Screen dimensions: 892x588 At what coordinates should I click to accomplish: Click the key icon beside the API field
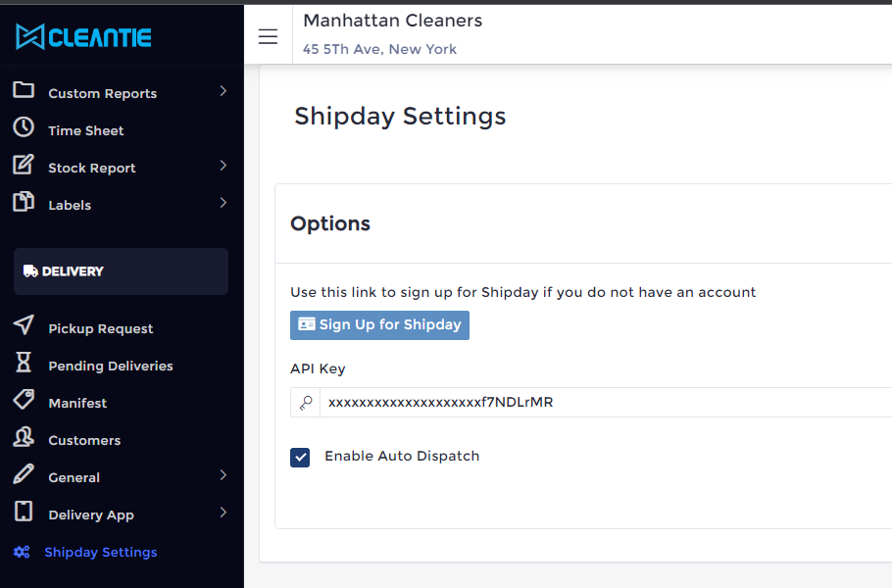click(x=305, y=402)
